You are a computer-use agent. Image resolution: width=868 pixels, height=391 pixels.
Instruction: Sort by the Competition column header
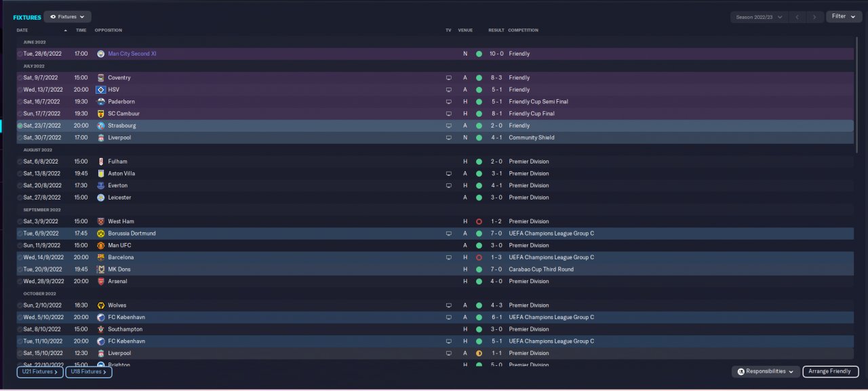[x=523, y=31]
